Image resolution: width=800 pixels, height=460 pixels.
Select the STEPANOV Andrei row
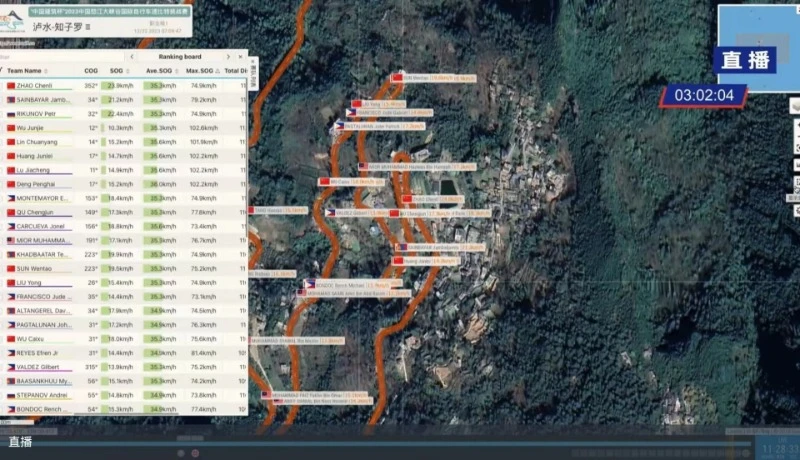[x=123, y=395]
